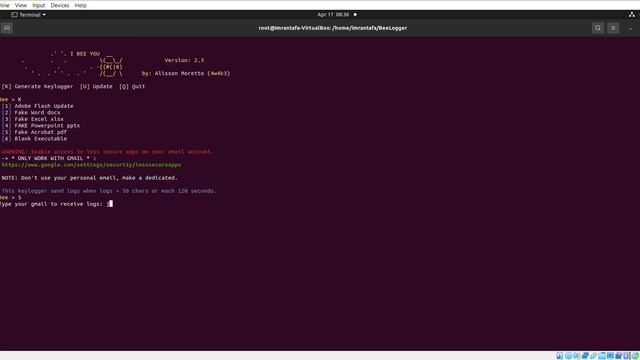The height and width of the screenshot is (360, 640).
Task: Open the clock showing Apr 17 08:36
Action: pyautogui.click(x=333, y=15)
